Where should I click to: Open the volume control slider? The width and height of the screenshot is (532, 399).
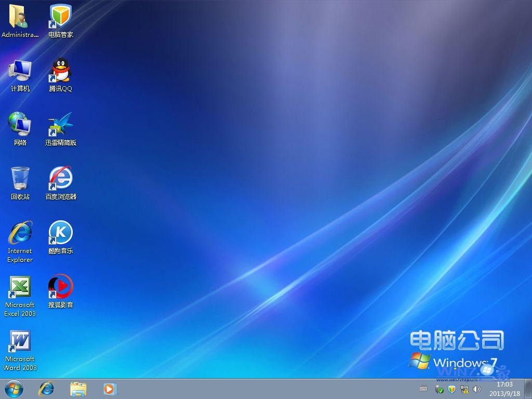point(476,390)
